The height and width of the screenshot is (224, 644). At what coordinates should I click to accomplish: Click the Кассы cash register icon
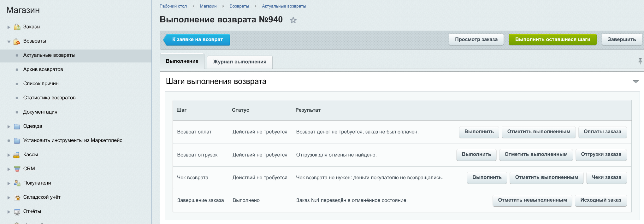click(17, 155)
